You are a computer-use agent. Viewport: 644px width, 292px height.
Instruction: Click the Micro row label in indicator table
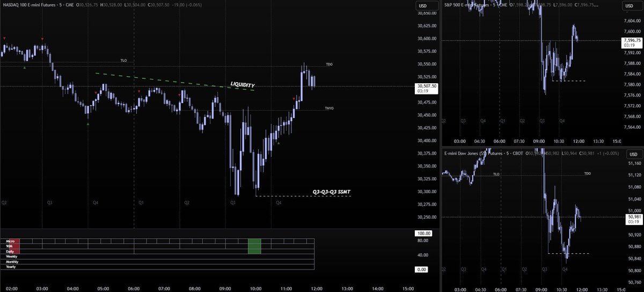10,242
